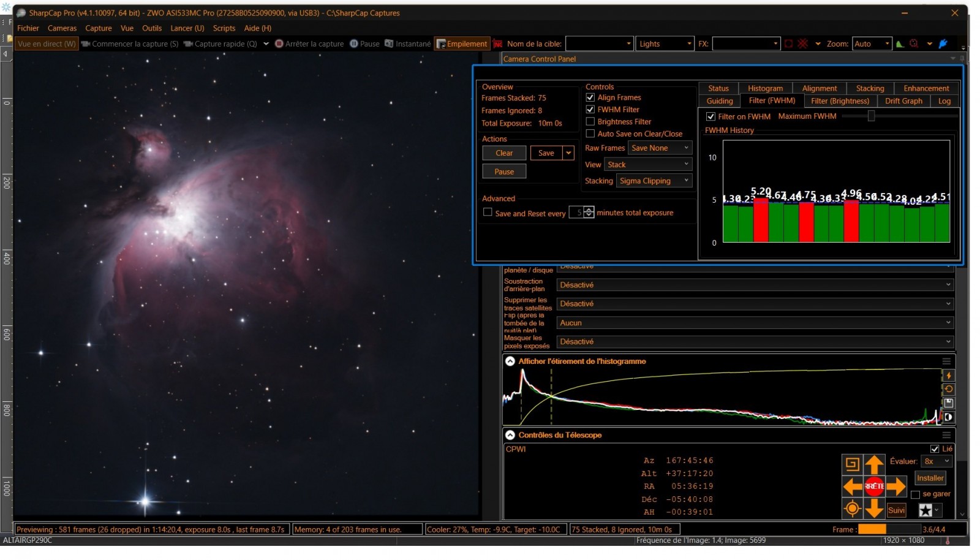
Task: Move telescope up with the up arrow
Action: [874, 465]
